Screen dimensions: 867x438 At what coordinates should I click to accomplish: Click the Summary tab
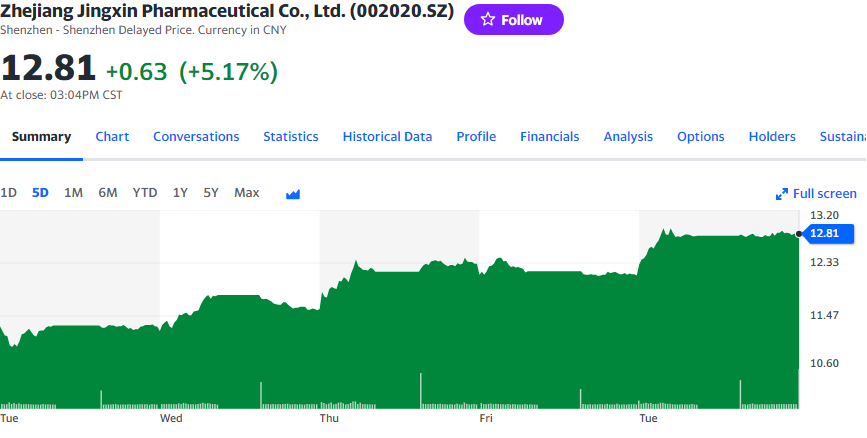point(41,137)
